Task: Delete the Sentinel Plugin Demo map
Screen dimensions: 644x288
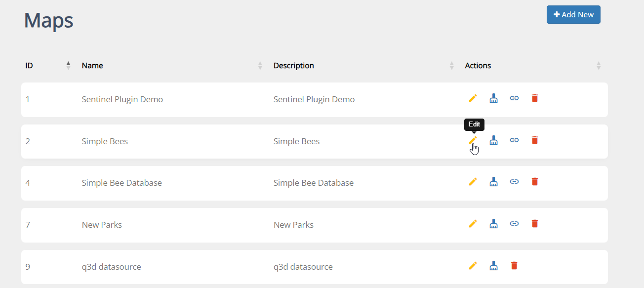Action: click(x=534, y=98)
